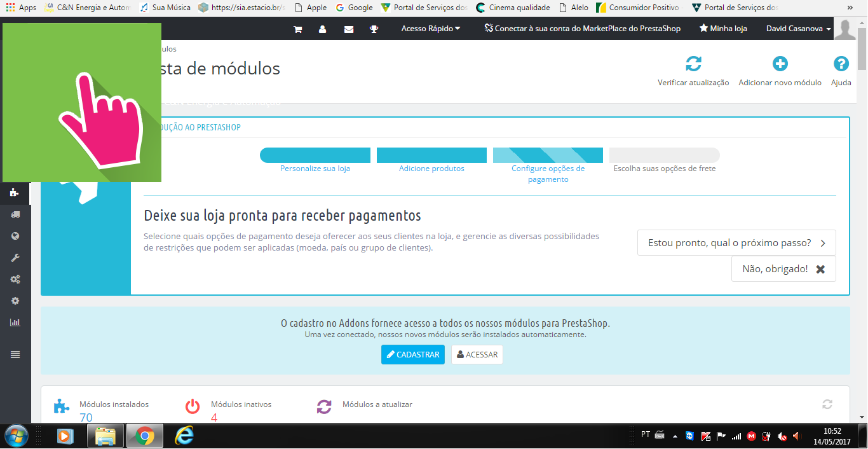868x449 pixels.
Task: Click the taskbar clock showing 10:52
Action: (x=832, y=436)
